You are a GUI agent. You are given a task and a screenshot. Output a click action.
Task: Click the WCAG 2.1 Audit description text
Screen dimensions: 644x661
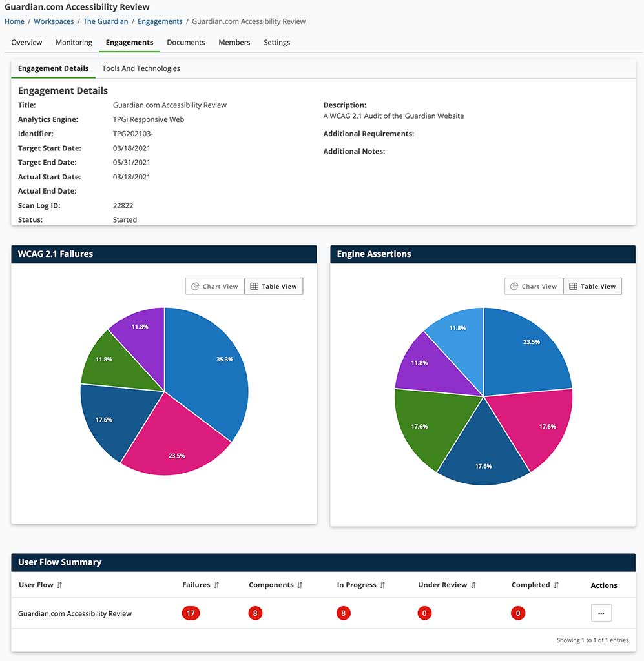[x=393, y=116]
